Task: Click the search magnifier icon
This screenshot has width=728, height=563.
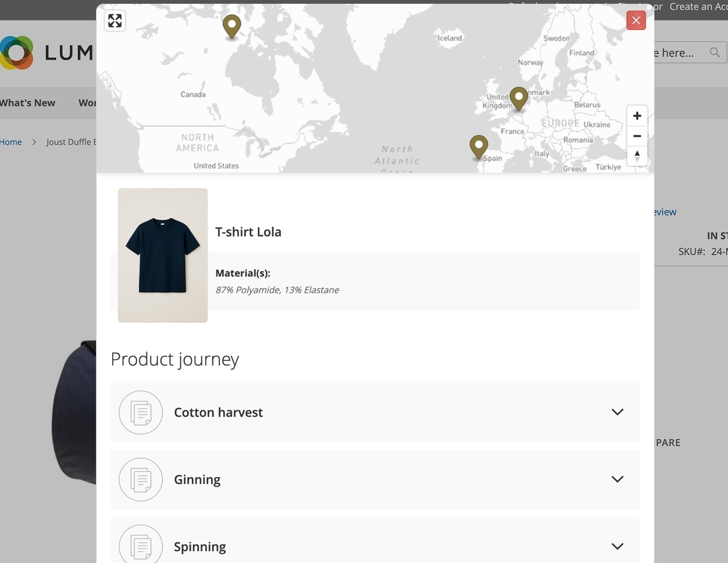Action: click(715, 53)
